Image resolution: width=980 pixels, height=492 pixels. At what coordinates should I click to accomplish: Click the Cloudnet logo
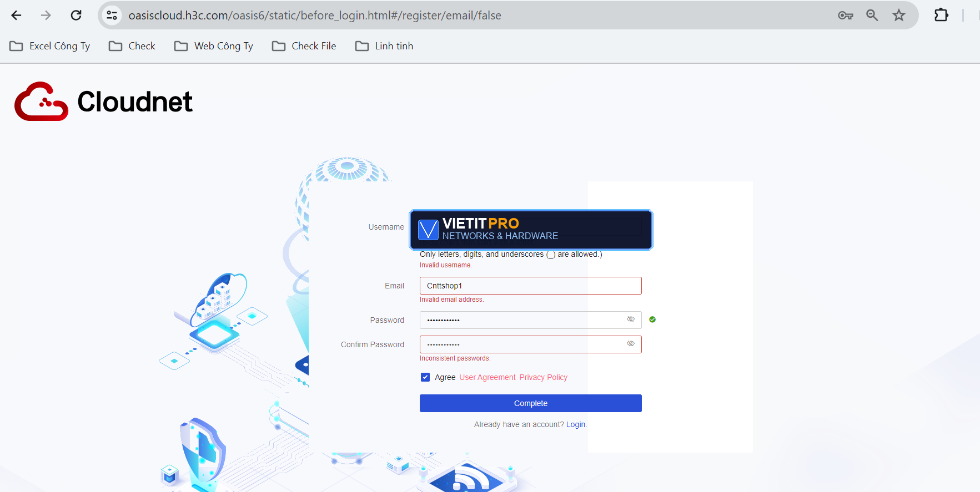point(103,102)
